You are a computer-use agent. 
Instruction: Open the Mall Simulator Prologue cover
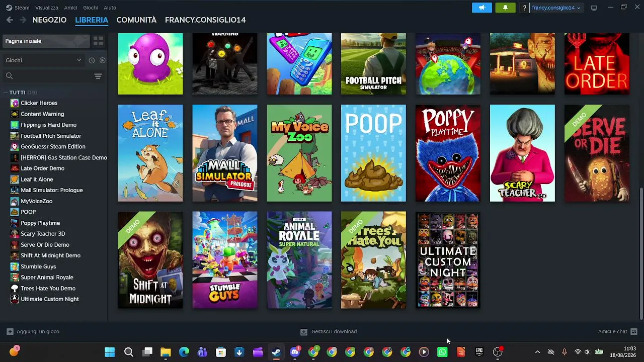(225, 153)
